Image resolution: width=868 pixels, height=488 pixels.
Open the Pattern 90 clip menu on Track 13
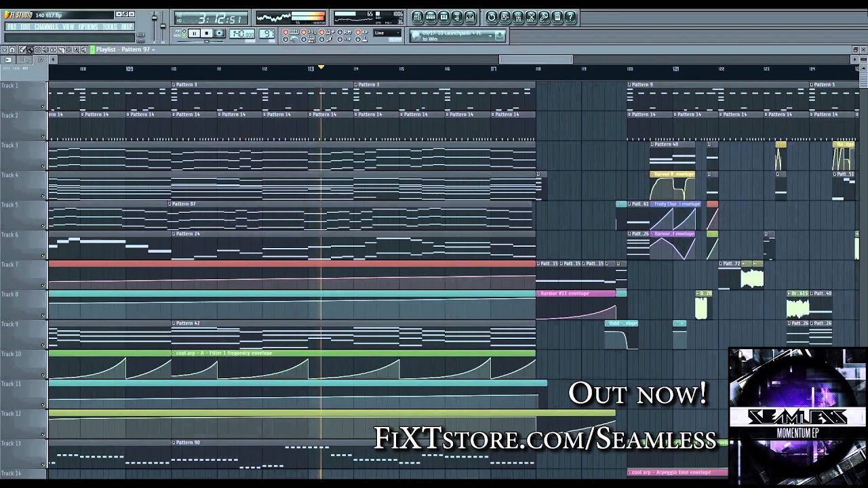point(174,443)
